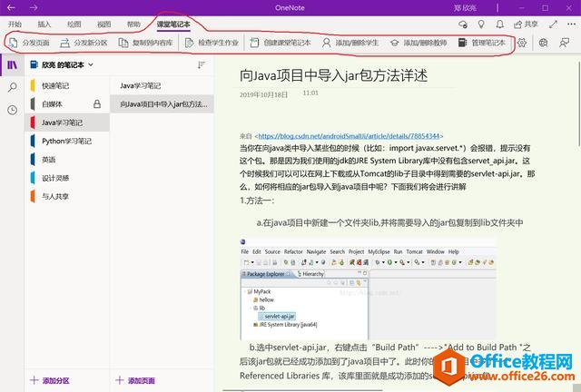Screen dimensions: 581x392
Task: Click the 分发页面 distribute page icon
Action: (x=13, y=43)
